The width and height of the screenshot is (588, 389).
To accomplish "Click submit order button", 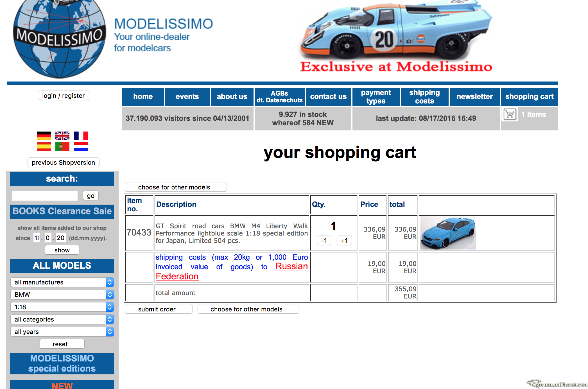I will tap(159, 309).
